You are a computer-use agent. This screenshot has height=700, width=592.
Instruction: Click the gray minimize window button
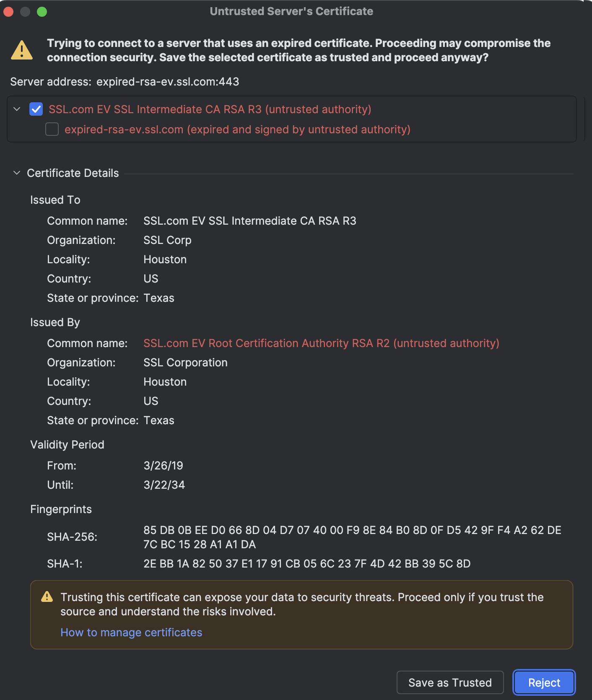[x=25, y=12]
